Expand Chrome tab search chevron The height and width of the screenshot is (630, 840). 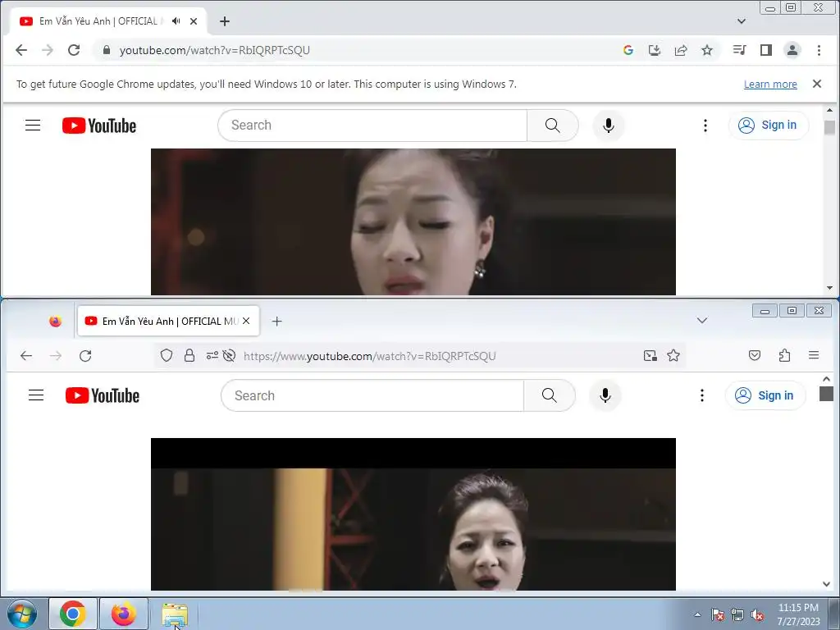click(742, 21)
